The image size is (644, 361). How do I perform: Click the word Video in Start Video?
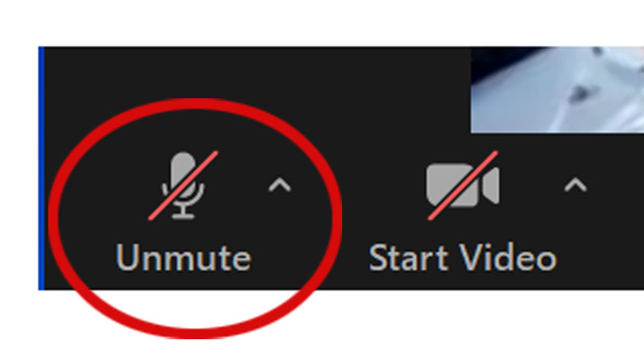(508, 258)
